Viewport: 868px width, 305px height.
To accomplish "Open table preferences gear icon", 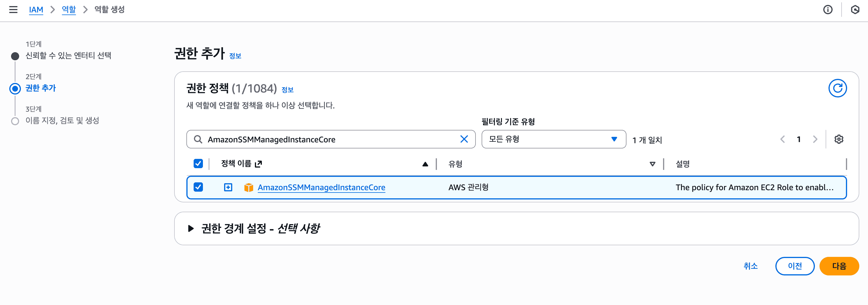I will [x=839, y=139].
